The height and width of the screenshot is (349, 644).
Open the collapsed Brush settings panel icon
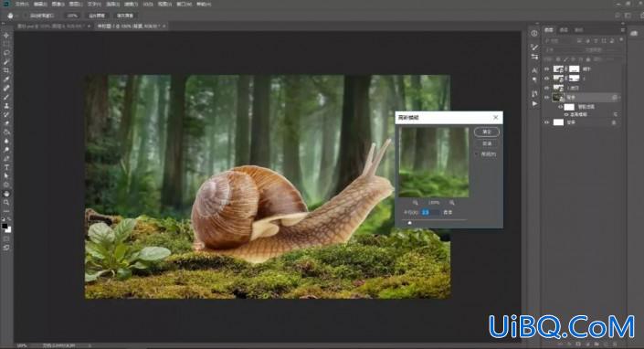pos(534,47)
